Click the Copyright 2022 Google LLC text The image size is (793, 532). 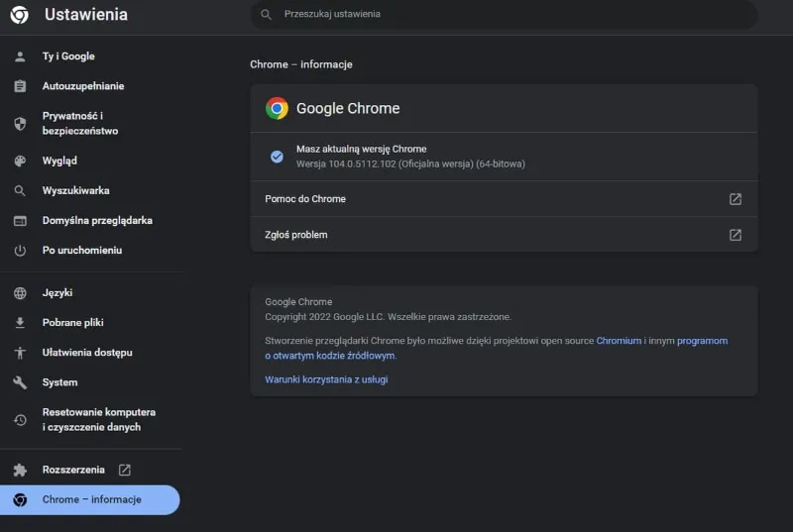[x=388, y=317]
